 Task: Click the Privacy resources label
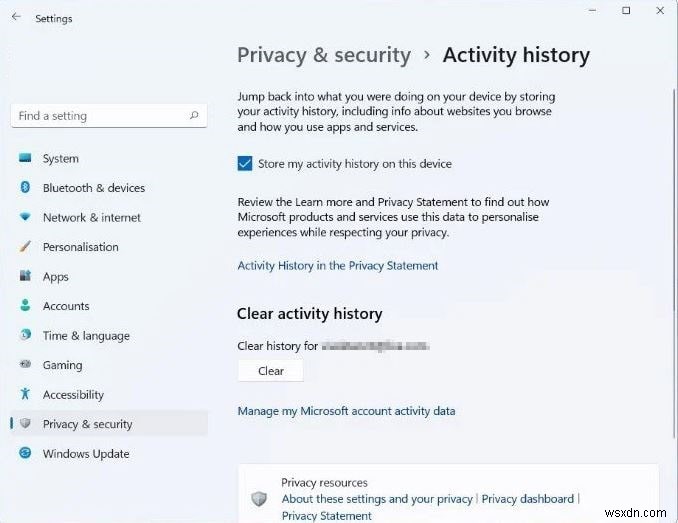pos(324,482)
